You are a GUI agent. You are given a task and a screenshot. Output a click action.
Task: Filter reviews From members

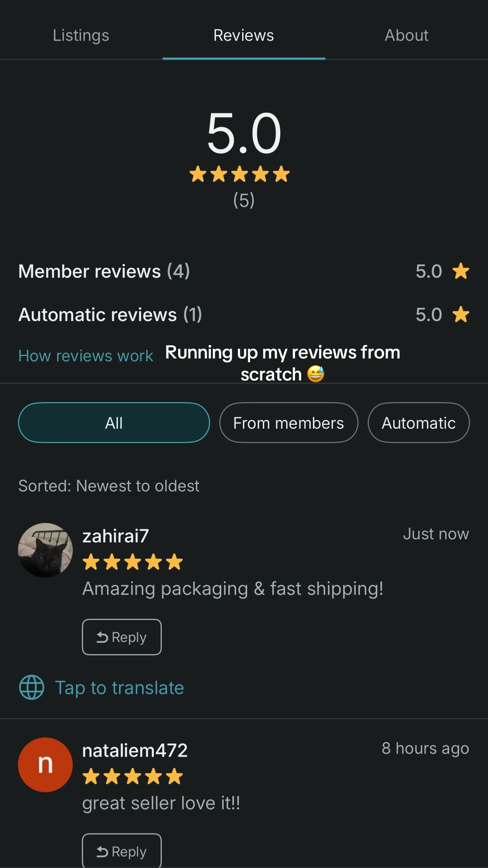pyautogui.click(x=289, y=423)
